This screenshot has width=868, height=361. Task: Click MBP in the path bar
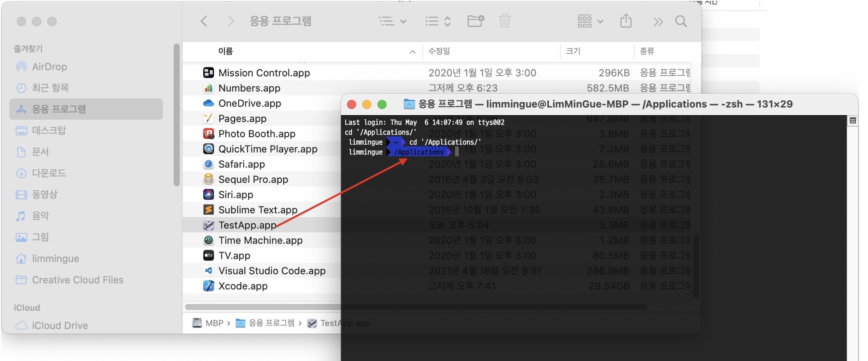point(208,323)
